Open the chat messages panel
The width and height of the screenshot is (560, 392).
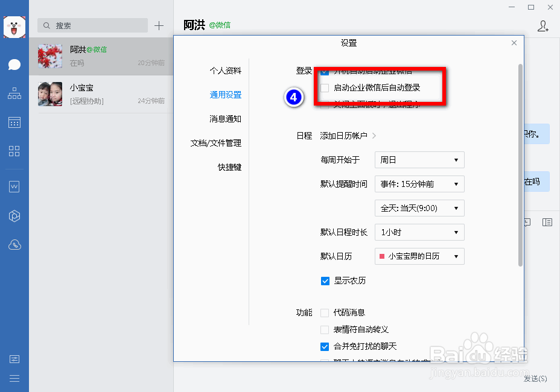14,64
